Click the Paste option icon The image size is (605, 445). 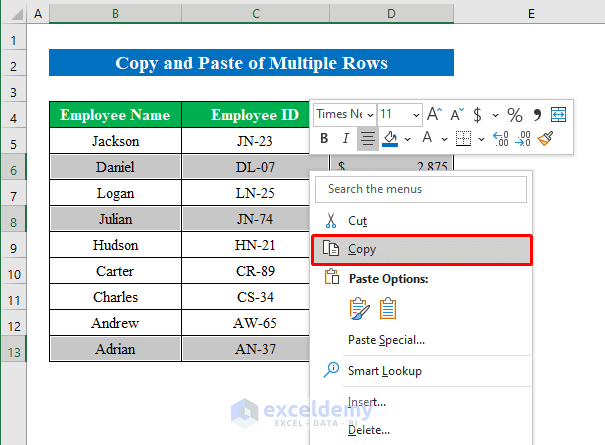pyautogui.click(x=359, y=308)
